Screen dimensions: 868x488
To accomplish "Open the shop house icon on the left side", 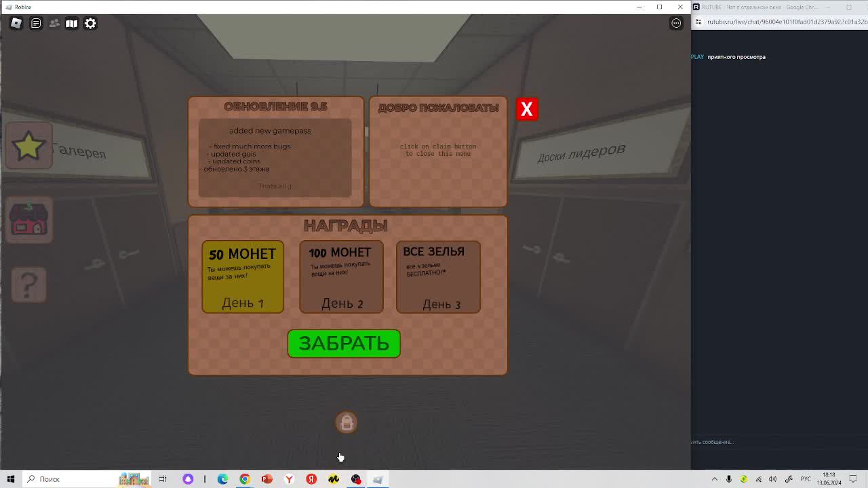I will coord(28,220).
